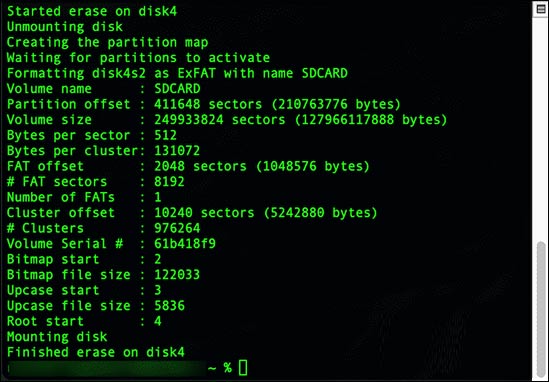Click the empty scrollbar track above the thumb
This screenshot has height=382, width=549.
click(x=541, y=128)
